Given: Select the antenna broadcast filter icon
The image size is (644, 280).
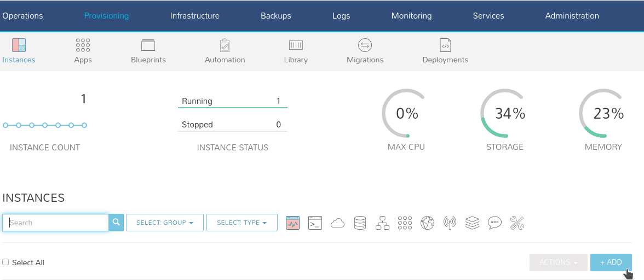Looking at the screenshot, I should click(x=450, y=223).
